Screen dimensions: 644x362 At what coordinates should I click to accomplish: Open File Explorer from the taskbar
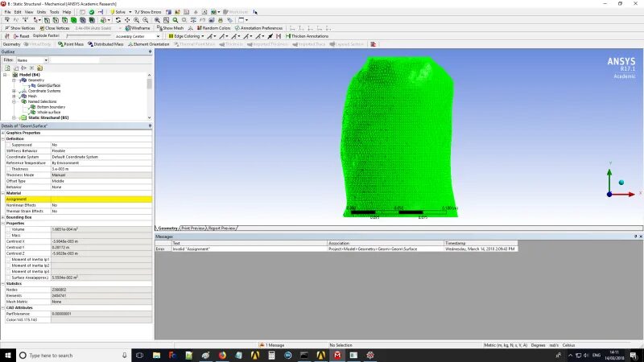click(x=156, y=355)
